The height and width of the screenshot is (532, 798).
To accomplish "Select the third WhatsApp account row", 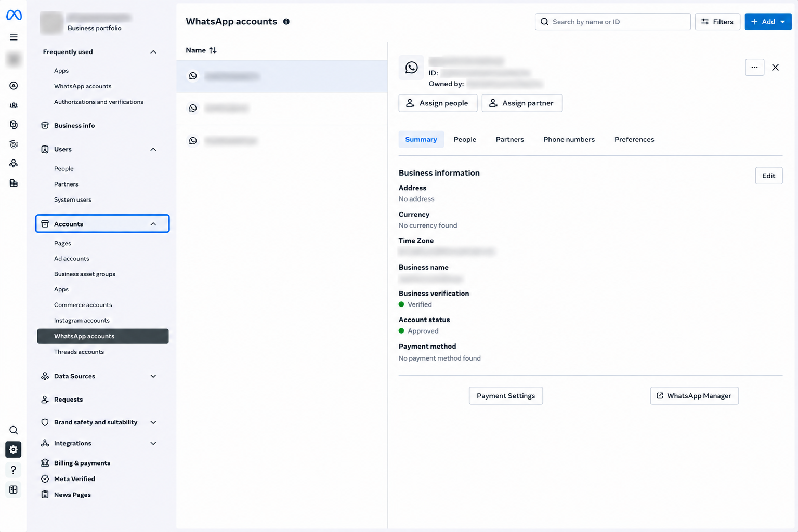I will (282, 141).
